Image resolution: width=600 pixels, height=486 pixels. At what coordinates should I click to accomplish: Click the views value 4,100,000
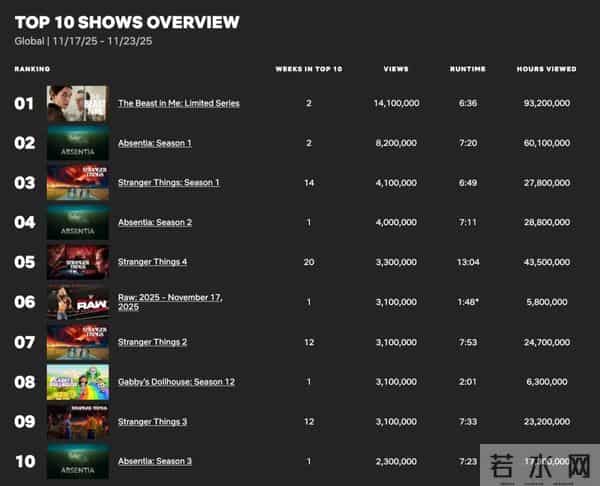pos(396,183)
